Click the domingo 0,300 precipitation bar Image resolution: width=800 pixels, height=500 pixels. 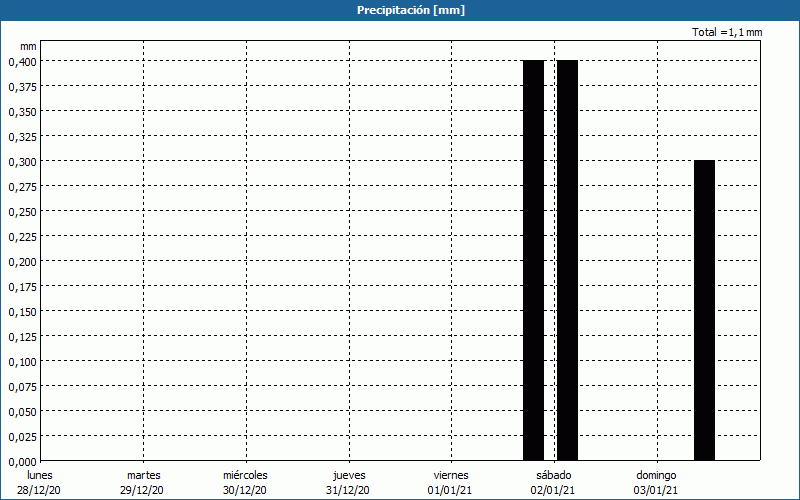pyautogui.click(x=704, y=310)
